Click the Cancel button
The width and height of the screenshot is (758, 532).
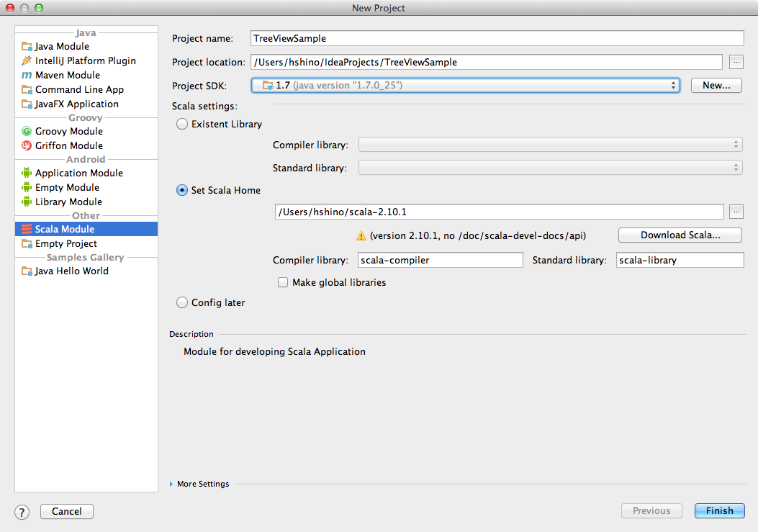pyautogui.click(x=67, y=511)
